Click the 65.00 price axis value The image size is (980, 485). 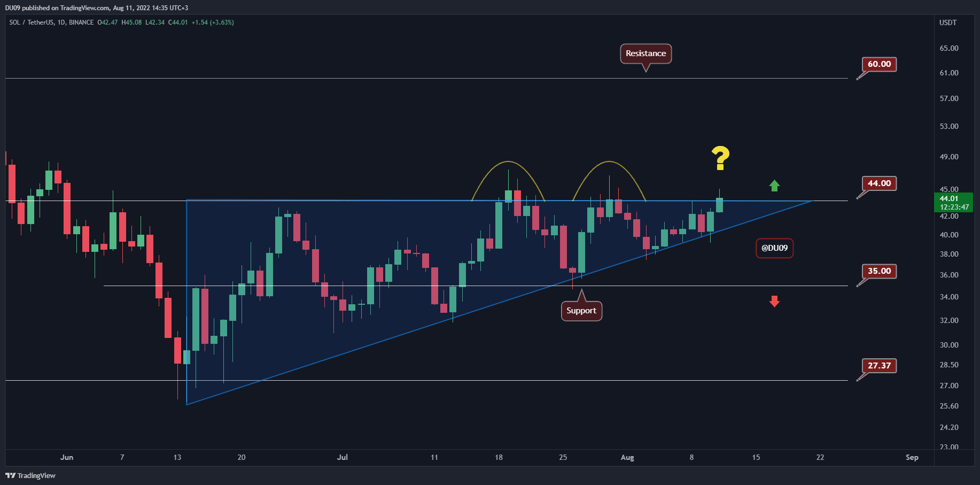click(949, 48)
